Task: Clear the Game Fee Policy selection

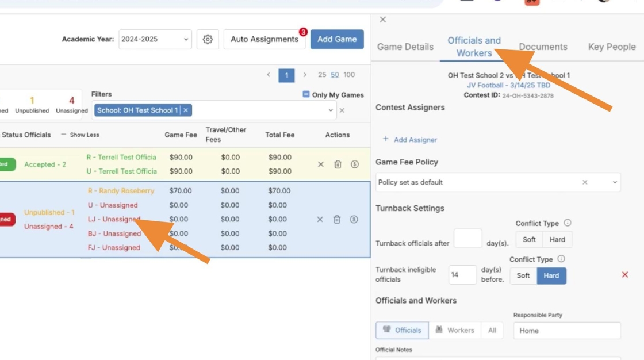Action: point(585,182)
